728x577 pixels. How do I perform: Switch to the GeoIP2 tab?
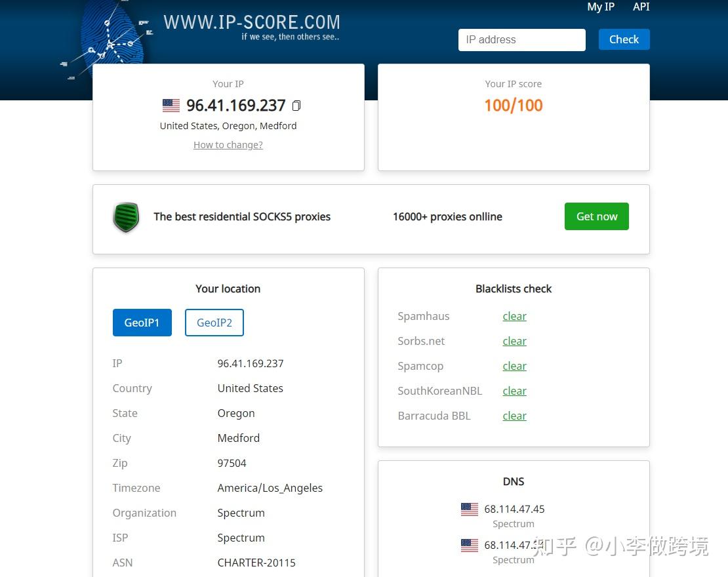pos(214,323)
